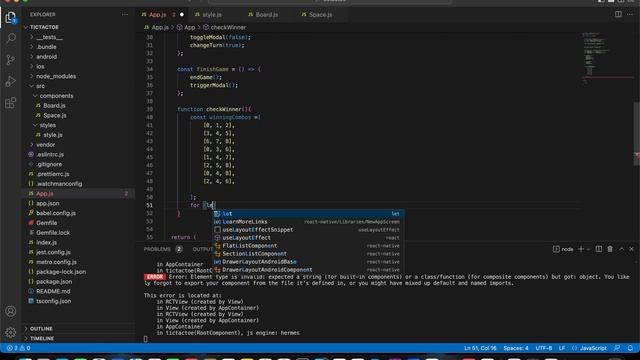Open the Manage gear settings icon
The image size is (640, 360).
click(x=11, y=333)
